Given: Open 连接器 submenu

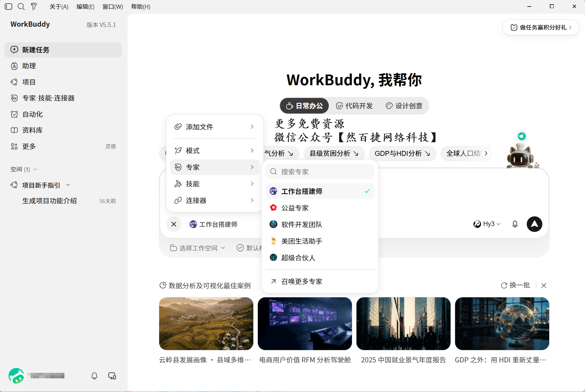Looking at the screenshot, I should 215,200.
